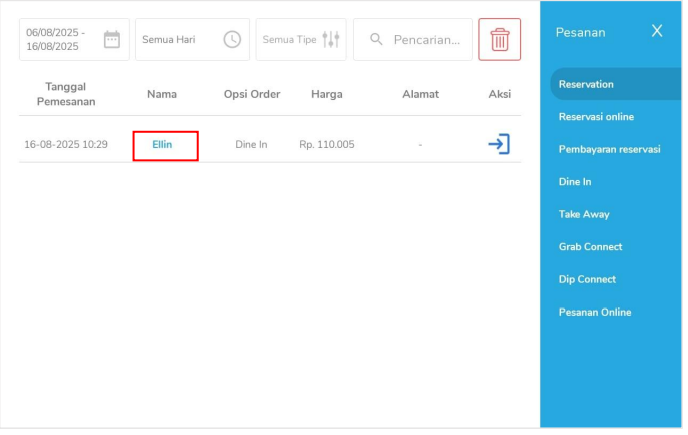Image resolution: width=688 pixels, height=435 pixels.
Task: Click the customer name Ellin
Action: click(162, 145)
